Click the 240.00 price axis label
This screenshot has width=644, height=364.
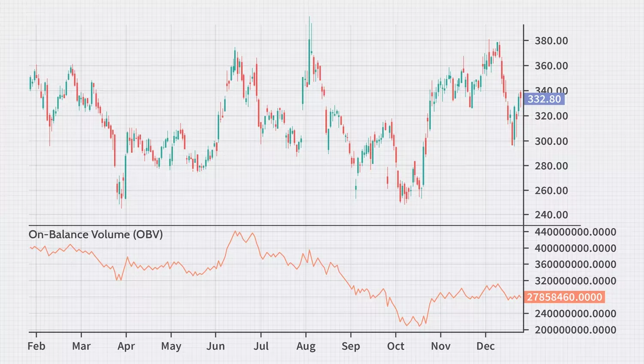click(551, 215)
